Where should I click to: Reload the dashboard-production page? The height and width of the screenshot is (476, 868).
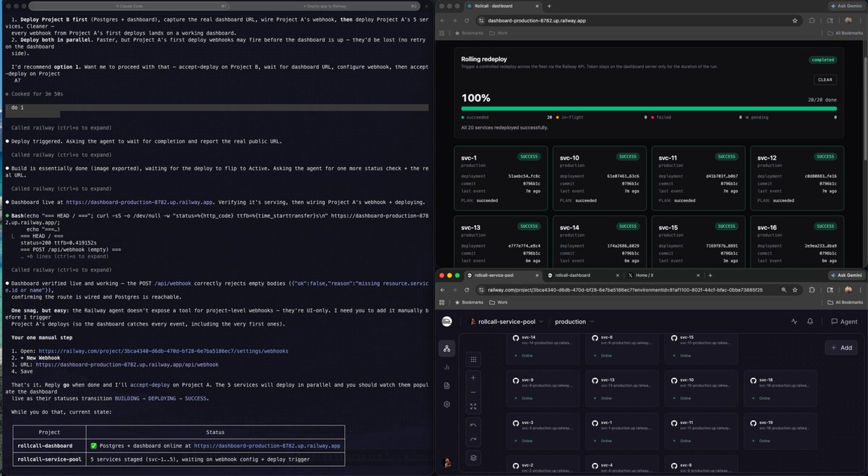point(467,21)
